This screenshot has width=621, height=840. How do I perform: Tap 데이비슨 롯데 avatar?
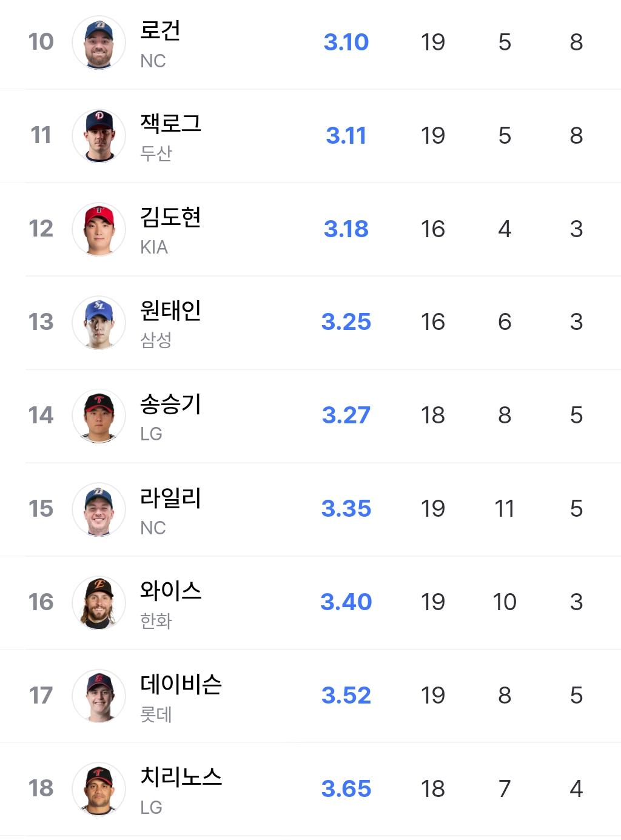pos(99,696)
